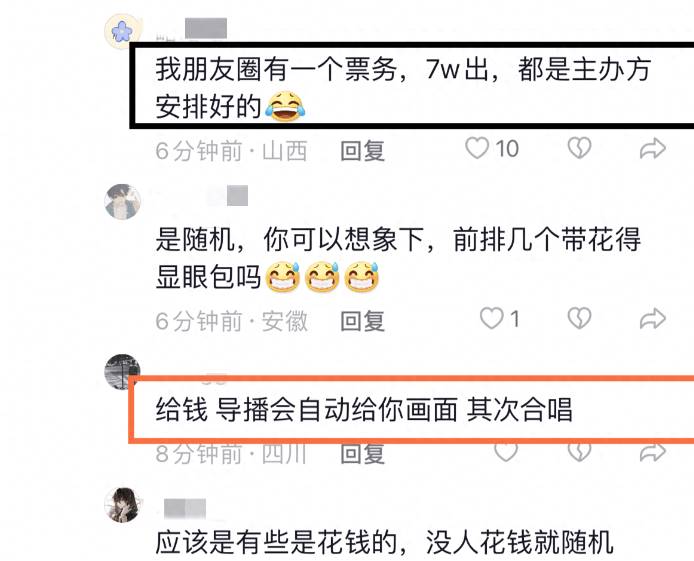Dislike the Sichuan comment with broken heart
The width and height of the screenshot is (694, 561).
579,452
